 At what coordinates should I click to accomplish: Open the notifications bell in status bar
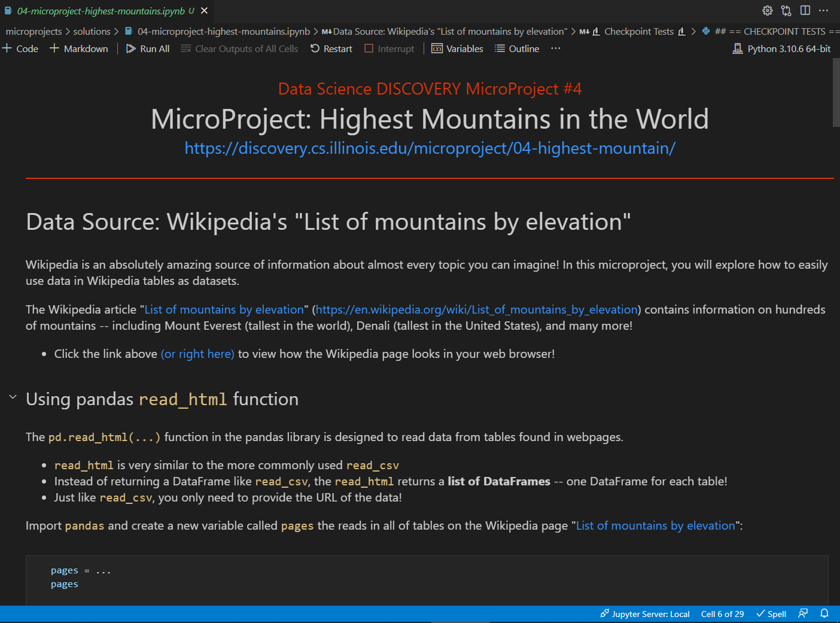(x=824, y=613)
